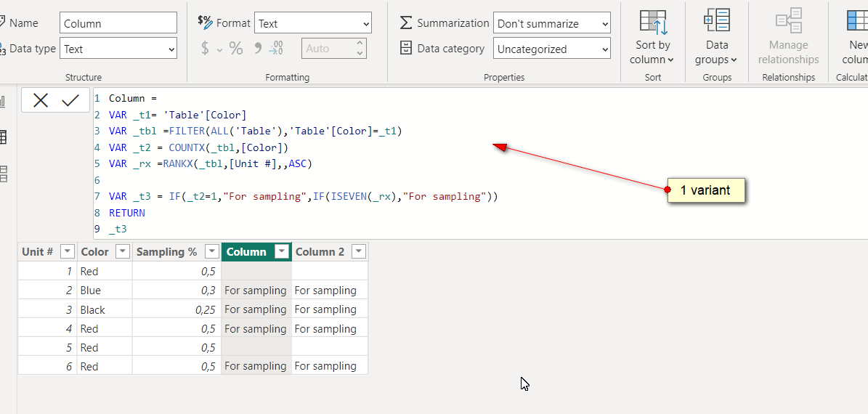Click the Black row Column For sampling cell
Viewport: 868px width, 414px height.
pos(256,309)
